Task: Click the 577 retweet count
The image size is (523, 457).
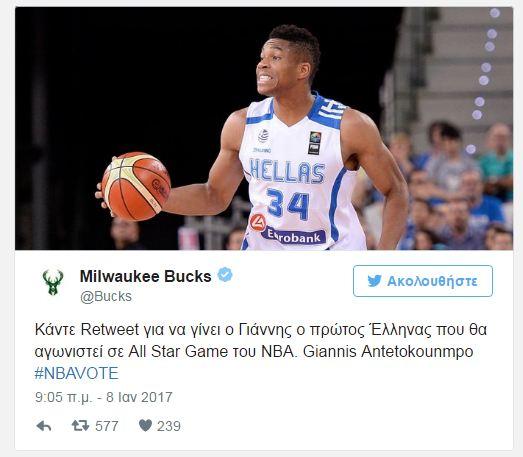Action: pyautogui.click(x=107, y=426)
